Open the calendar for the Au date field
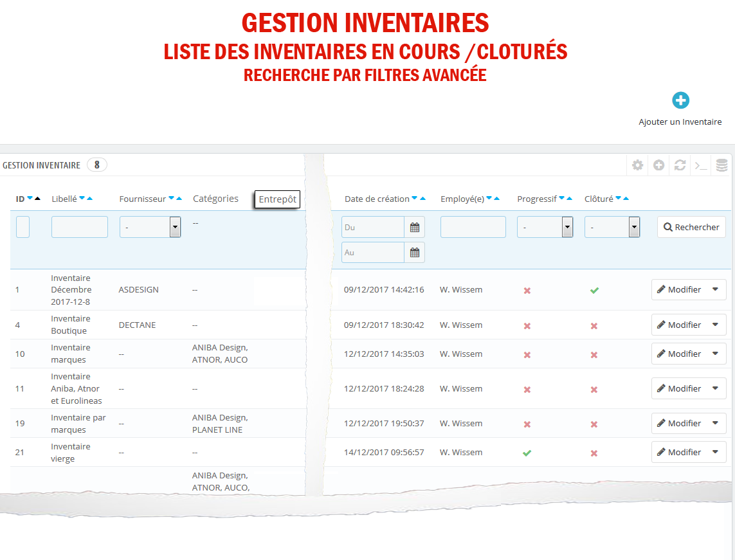This screenshot has height=560, width=735. [x=415, y=253]
